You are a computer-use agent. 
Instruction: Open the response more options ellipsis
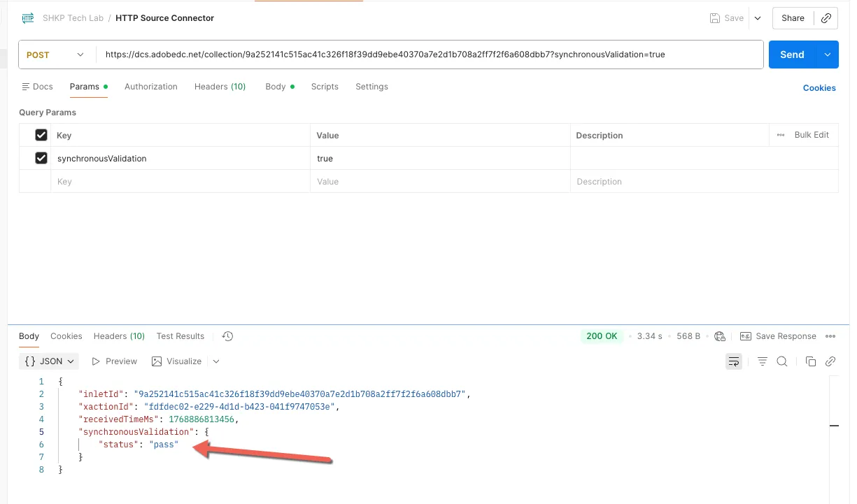(830, 336)
